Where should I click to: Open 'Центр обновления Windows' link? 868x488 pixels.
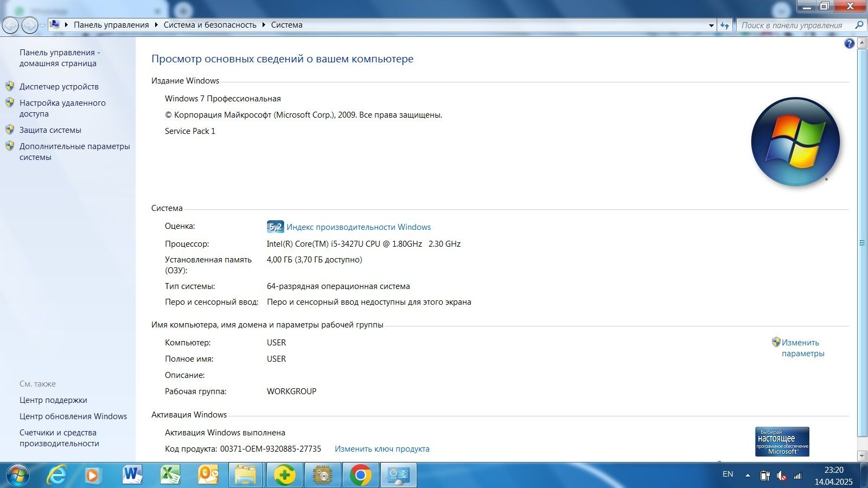click(73, 416)
